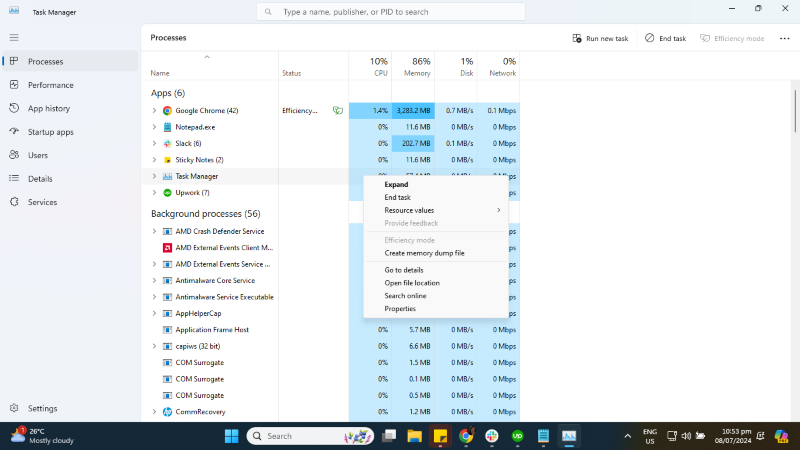Click the Notepad.exe process icon
This screenshot has height=450, width=800.
(167, 127)
